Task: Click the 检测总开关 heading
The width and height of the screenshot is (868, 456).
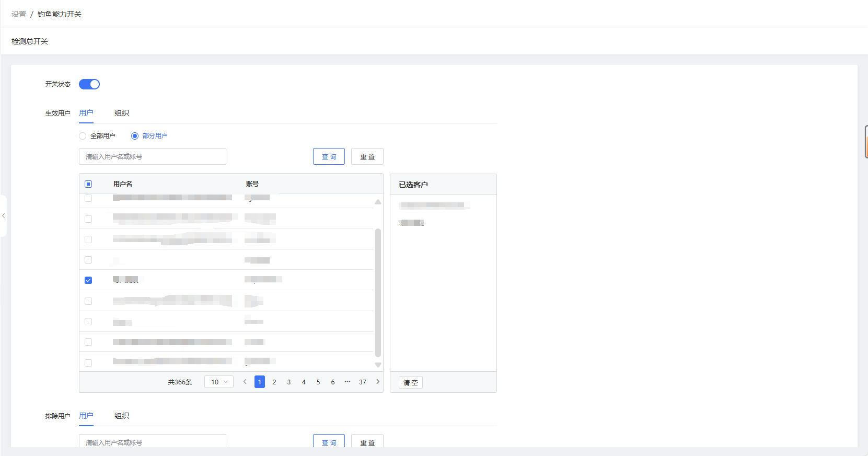Action: click(x=30, y=41)
